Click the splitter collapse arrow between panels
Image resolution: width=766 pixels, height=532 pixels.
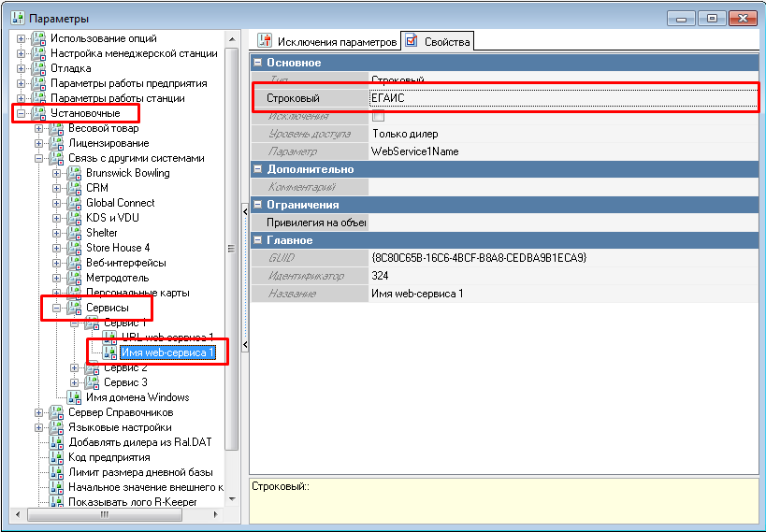click(x=244, y=211)
